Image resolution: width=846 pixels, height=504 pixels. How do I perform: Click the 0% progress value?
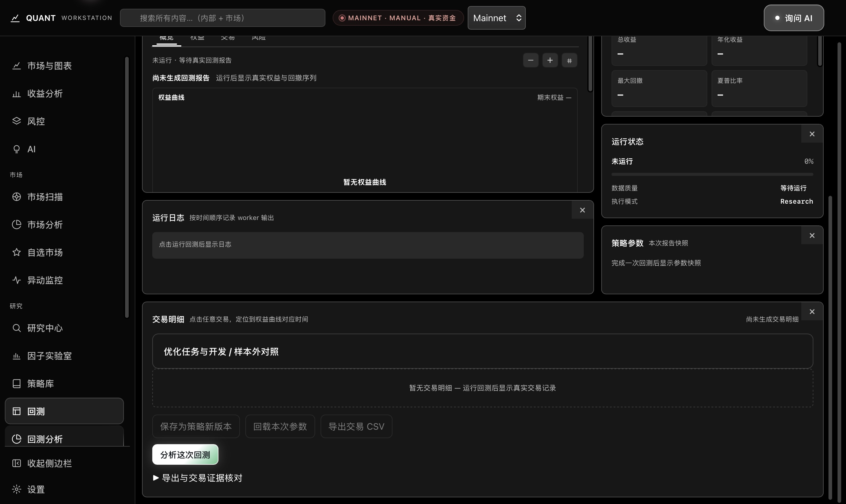pos(809,161)
